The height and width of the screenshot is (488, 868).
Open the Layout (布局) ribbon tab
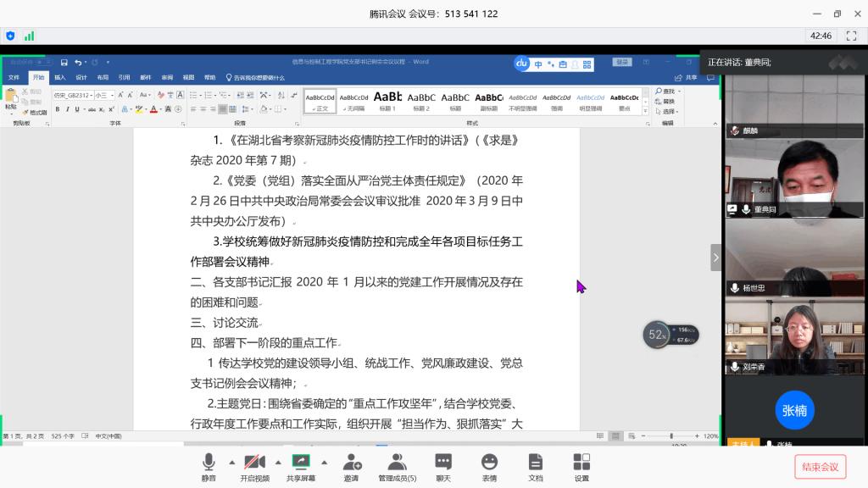coord(103,78)
